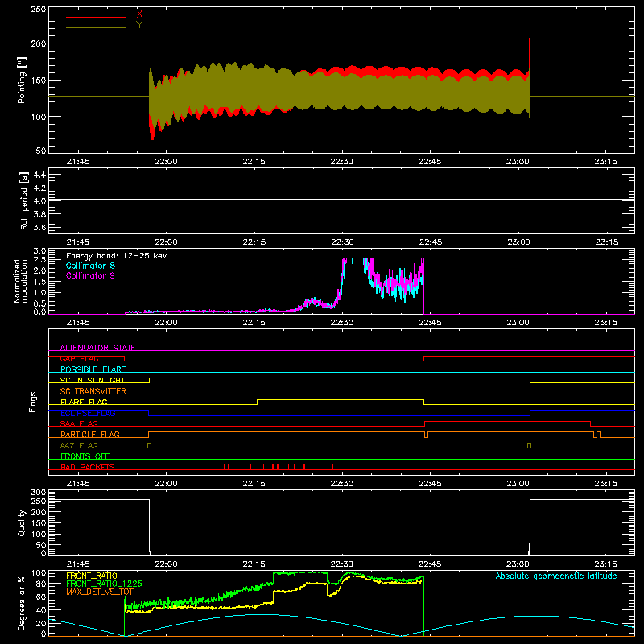
Task: Click the 80 tick on Degrees axis
Action: (x=41, y=584)
